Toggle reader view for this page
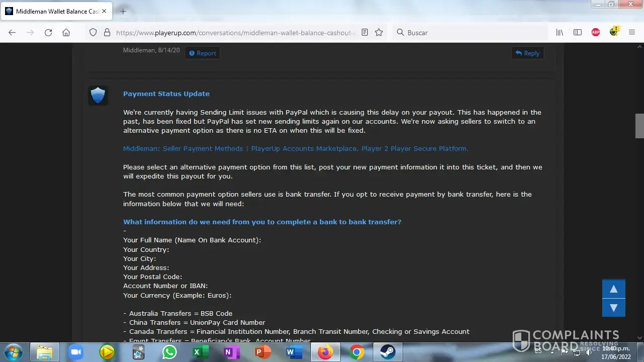This screenshot has height=362, width=644. (x=365, y=33)
